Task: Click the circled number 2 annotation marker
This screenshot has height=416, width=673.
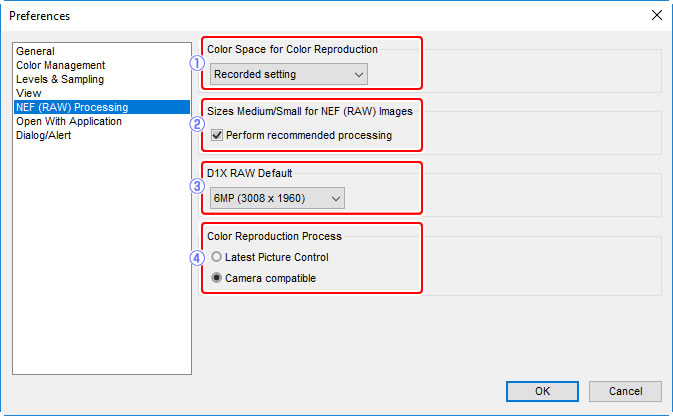Action: pyautogui.click(x=197, y=124)
